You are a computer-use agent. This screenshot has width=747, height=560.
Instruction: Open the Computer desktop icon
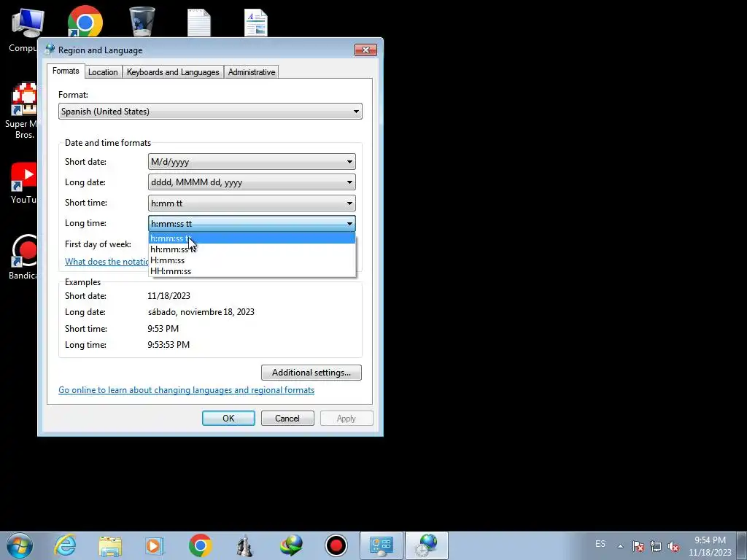(26, 28)
